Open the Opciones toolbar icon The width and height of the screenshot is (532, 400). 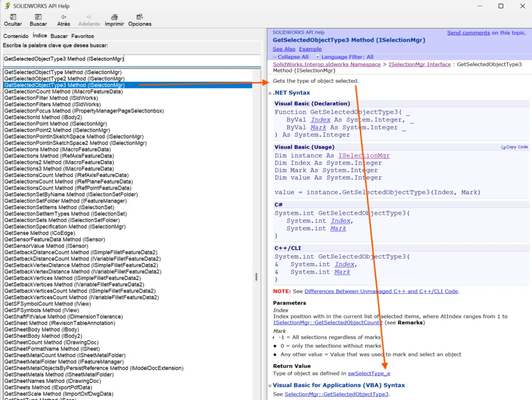tap(139, 17)
